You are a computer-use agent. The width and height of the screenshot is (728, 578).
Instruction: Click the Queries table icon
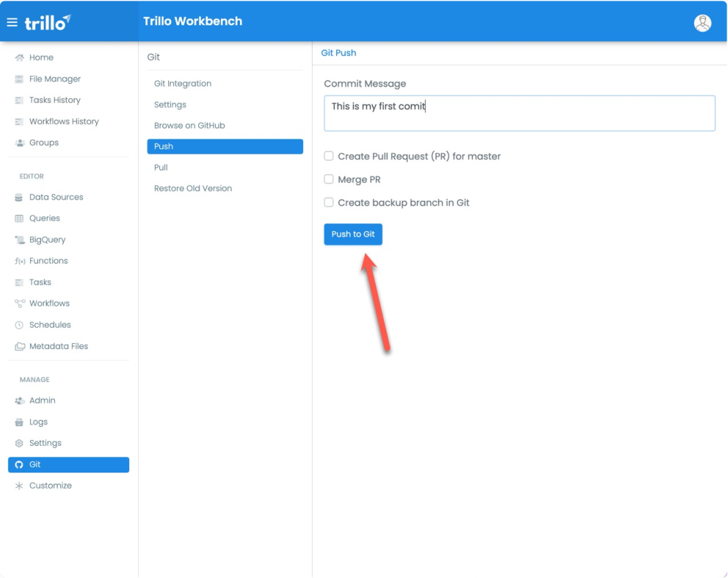[19, 219]
